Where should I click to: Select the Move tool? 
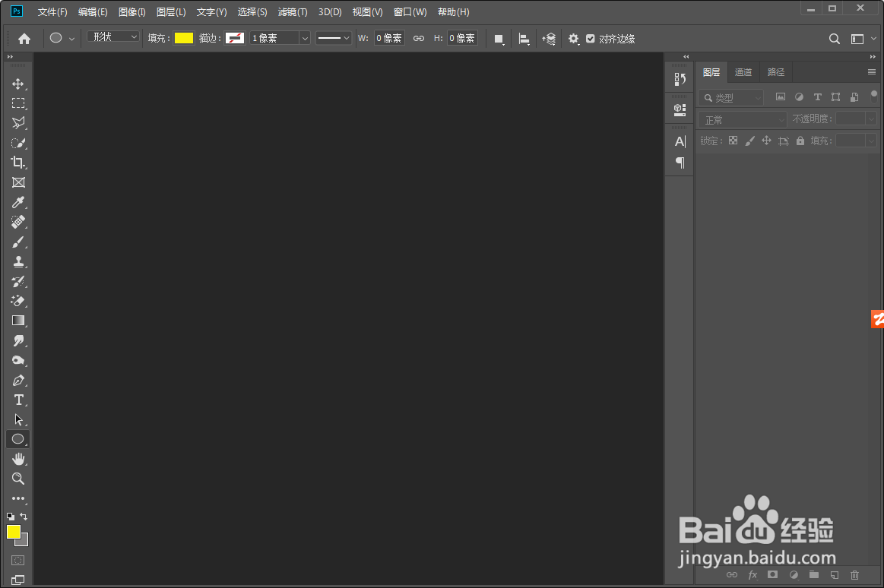(18, 84)
